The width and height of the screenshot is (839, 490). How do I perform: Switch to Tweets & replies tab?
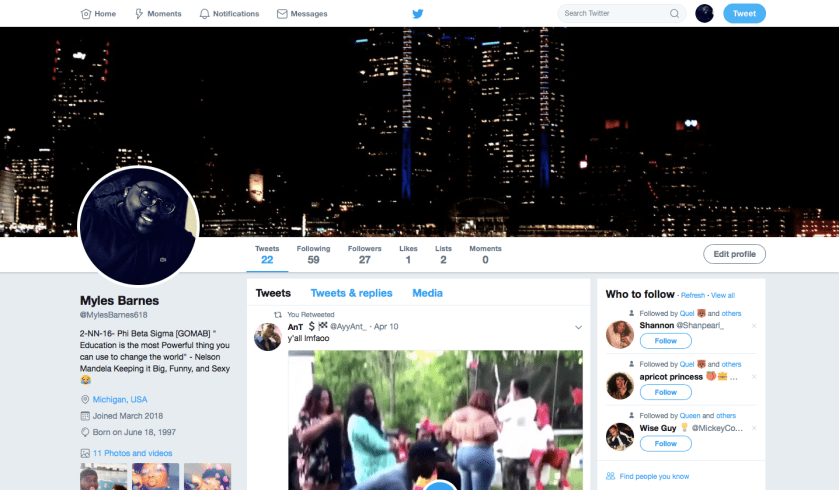(351, 293)
